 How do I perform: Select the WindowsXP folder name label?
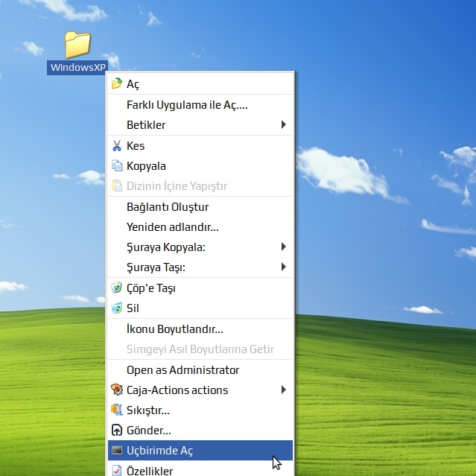click(x=77, y=67)
